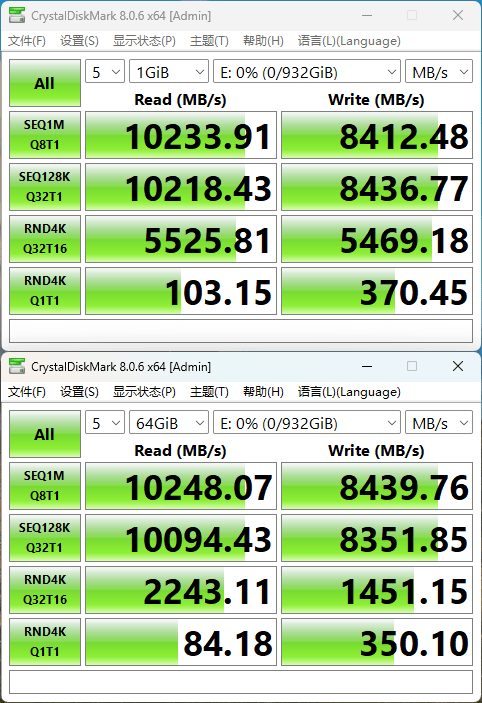Image resolution: width=482 pixels, height=703 pixels.
Task: Start RND4K Q1T1 test in bottom window
Action: coord(45,642)
